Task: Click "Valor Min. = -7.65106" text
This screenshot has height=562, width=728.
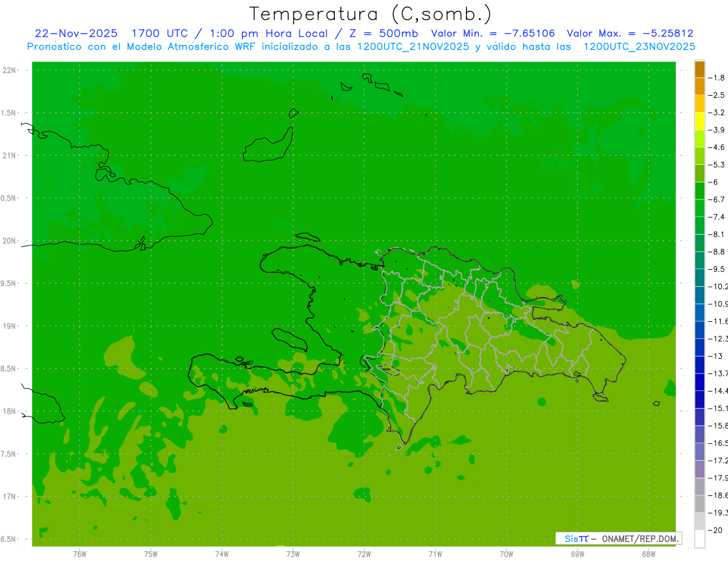Action: [x=493, y=33]
